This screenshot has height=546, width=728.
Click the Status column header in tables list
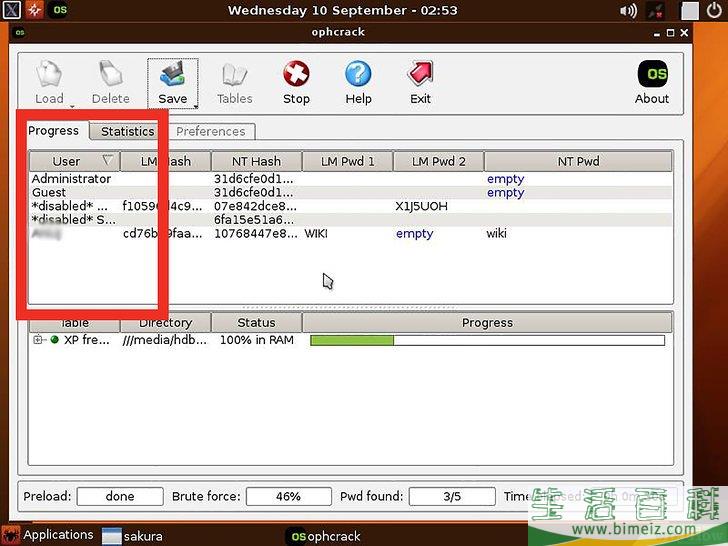(256, 323)
